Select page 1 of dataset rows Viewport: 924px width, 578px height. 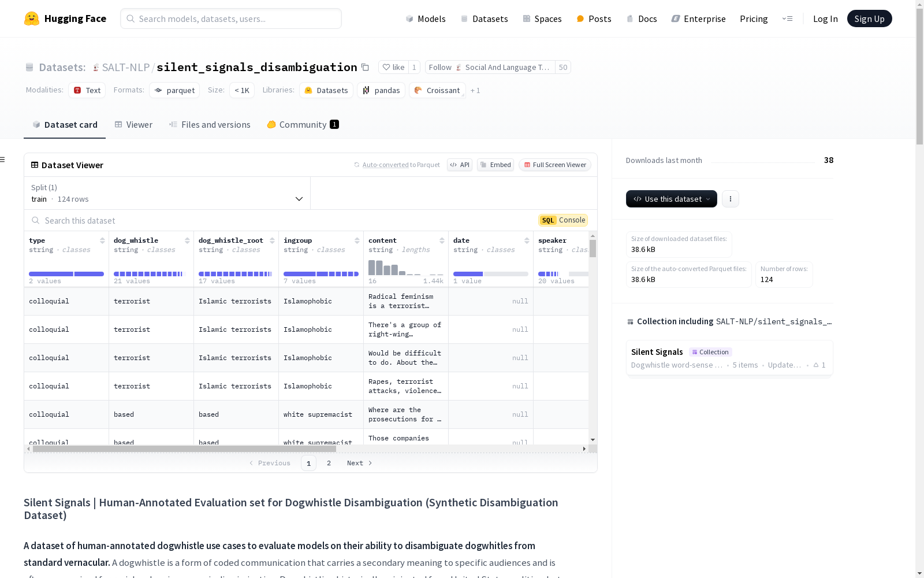coord(308,463)
